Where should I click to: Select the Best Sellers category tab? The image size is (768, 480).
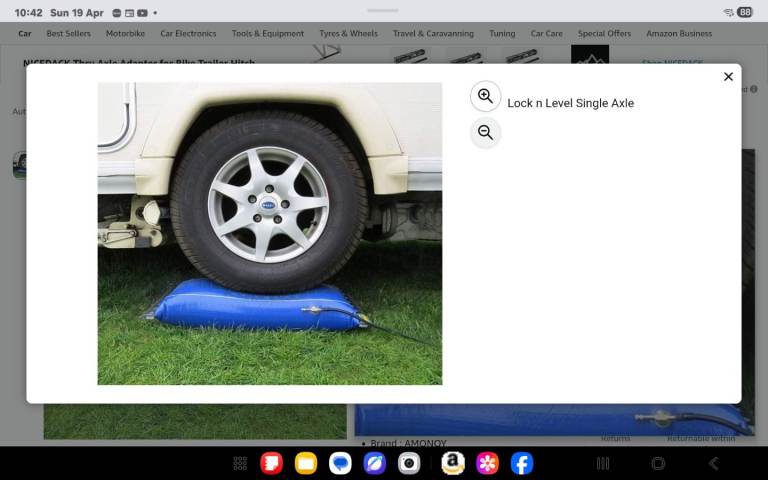(68, 33)
